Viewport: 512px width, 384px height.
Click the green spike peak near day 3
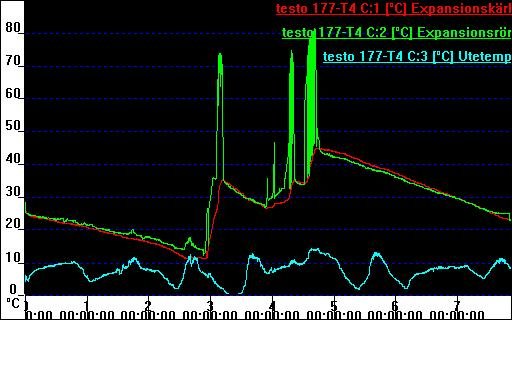(220, 55)
